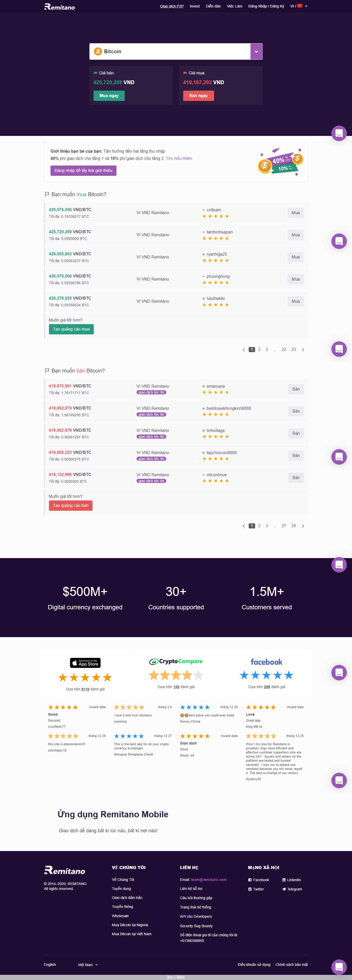The height and width of the screenshot is (980, 352).
Task: Open LinkedIn social link in footer
Action: click(x=291, y=880)
